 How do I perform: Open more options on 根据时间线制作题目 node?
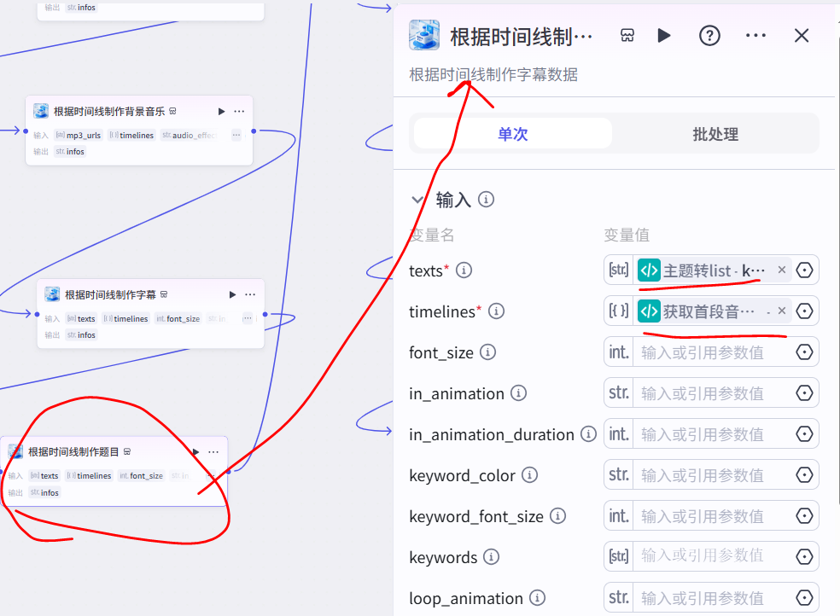pyautogui.click(x=213, y=451)
